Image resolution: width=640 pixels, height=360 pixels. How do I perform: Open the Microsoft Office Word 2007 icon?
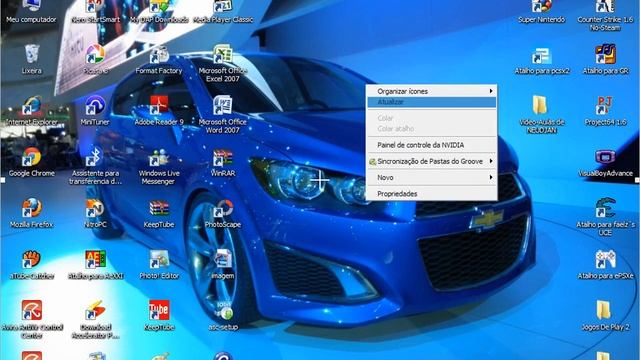223,106
